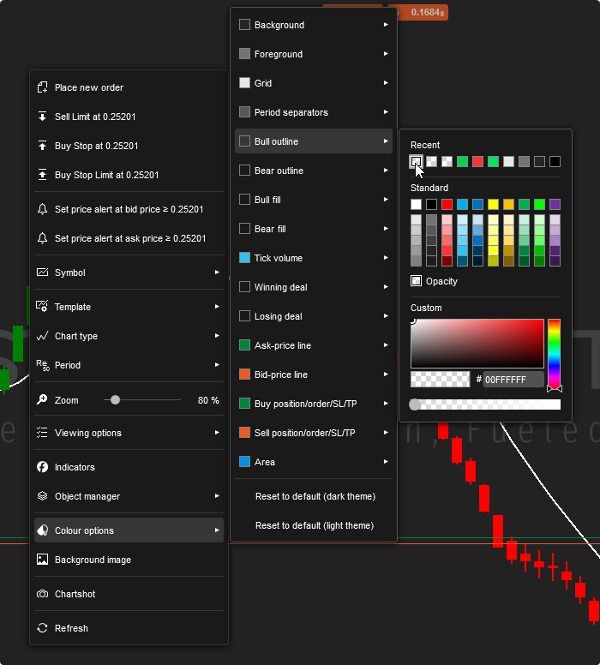Click the Opacity icon in colour picker

[x=416, y=281]
